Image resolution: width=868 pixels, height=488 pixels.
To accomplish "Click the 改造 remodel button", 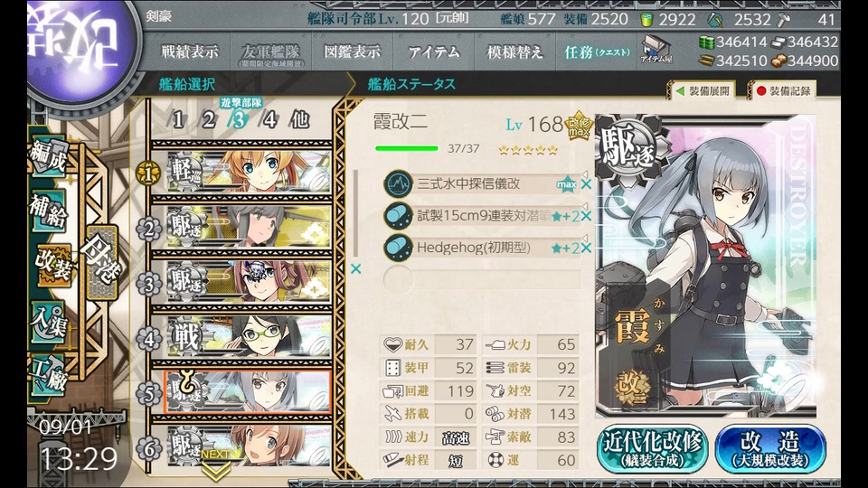I will 770,449.
